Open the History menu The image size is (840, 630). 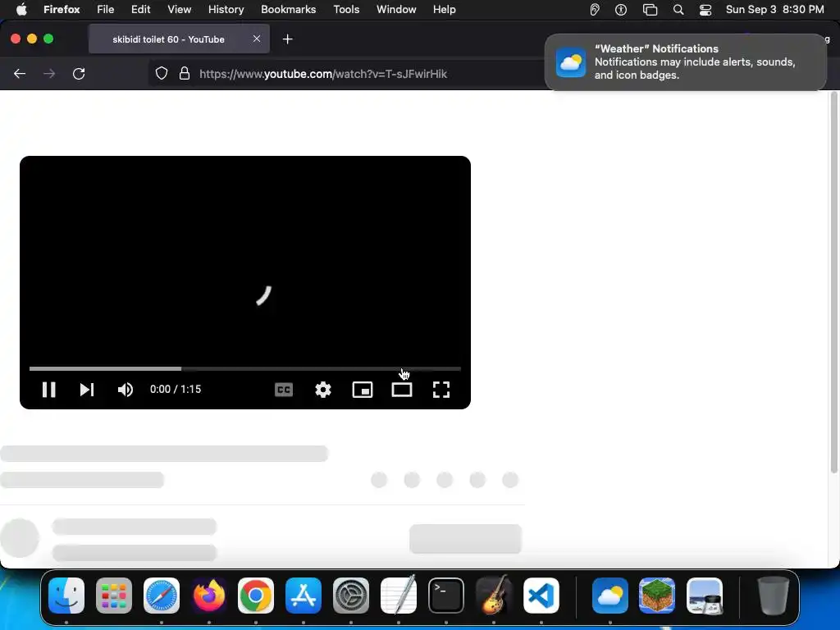point(226,10)
